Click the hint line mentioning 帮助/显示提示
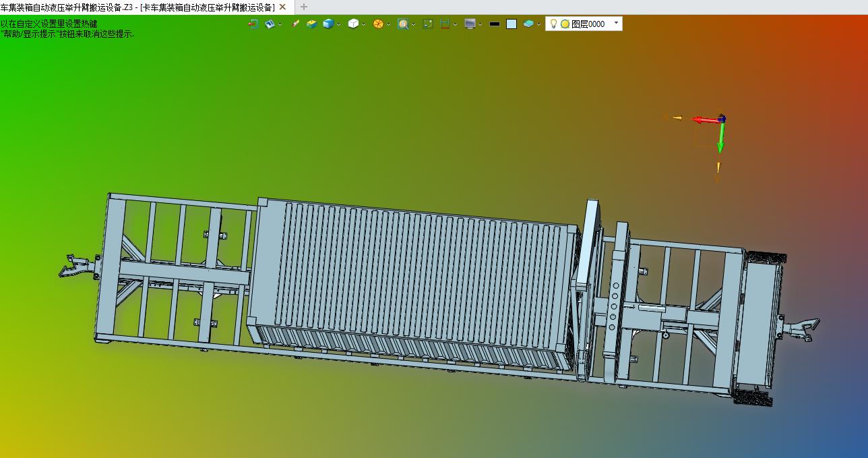This screenshot has height=458, width=868. pyautogui.click(x=67, y=33)
